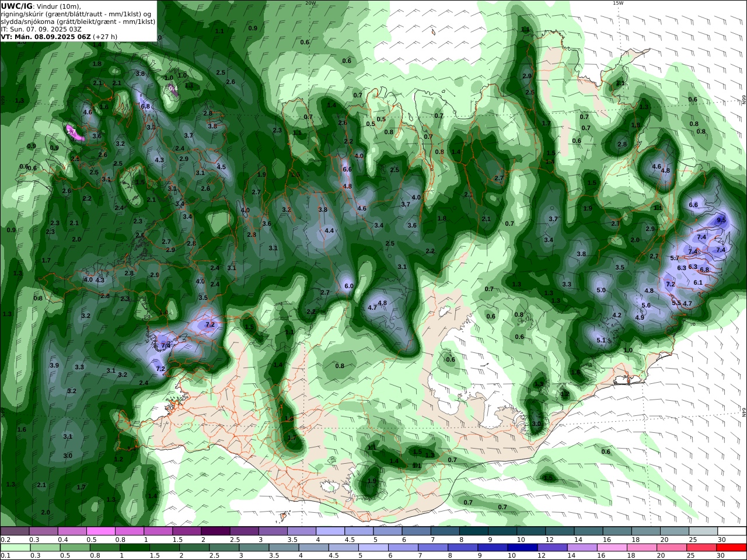
Task: Click the 9.5 precipitation value on the east coast
Action: pyautogui.click(x=721, y=220)
